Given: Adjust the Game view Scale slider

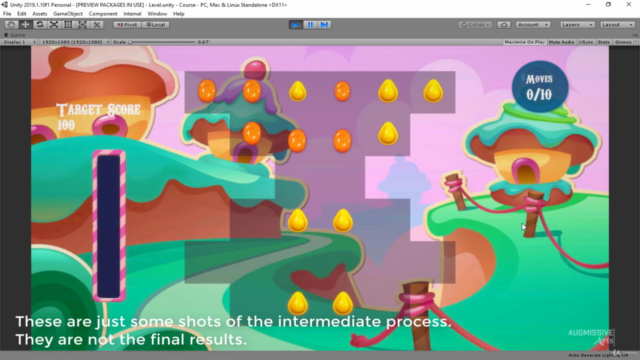Looking at the screenshot, I should coord(162,42).
